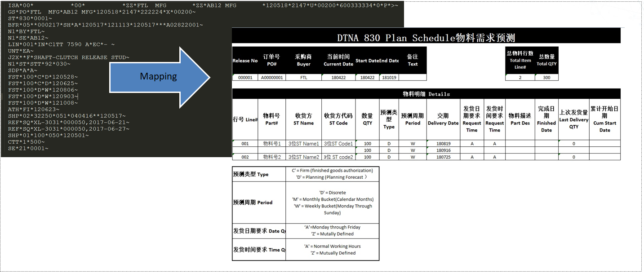Screen dimensions: 644x273
Task: Select the FST line ending 120528~
Action: (x=43, y=77)
